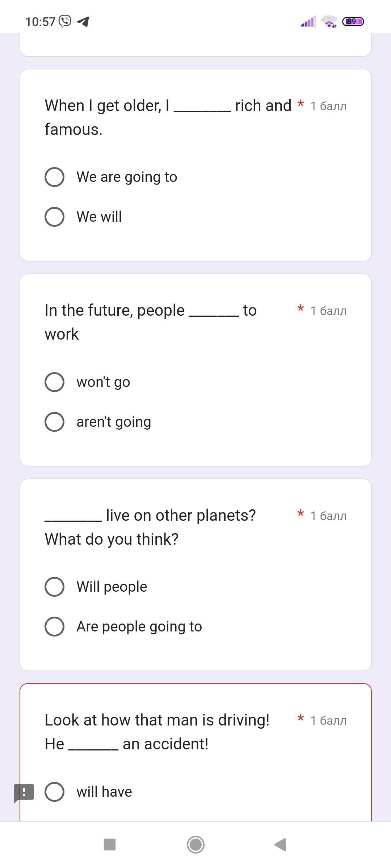Tap the Telegram notification icon in status bar

[x=83, y=21]
